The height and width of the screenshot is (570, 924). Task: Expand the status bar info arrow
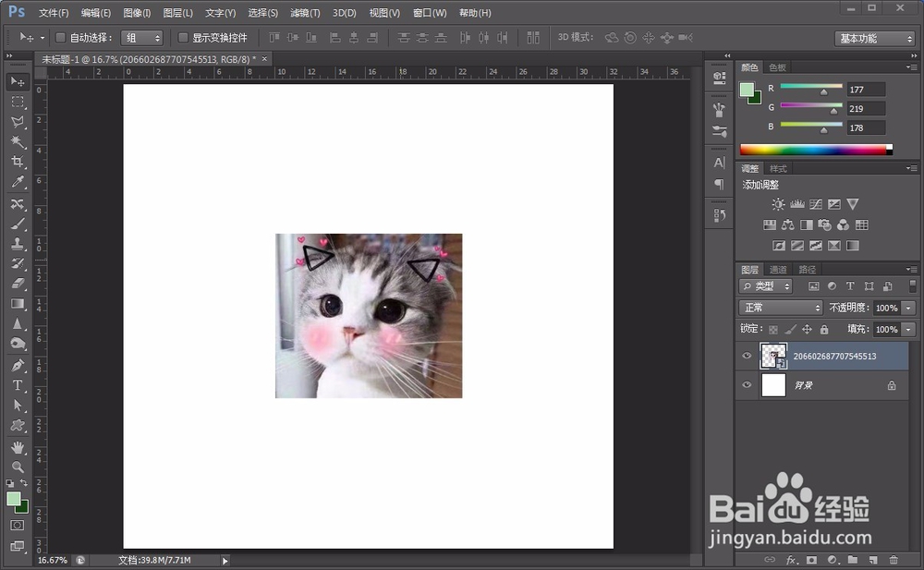coord(225,561)
